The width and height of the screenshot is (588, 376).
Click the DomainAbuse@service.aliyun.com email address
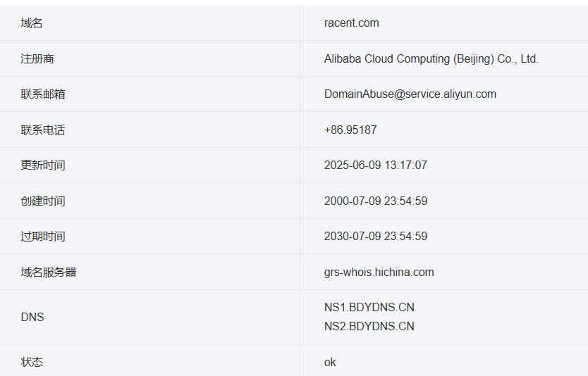(410, 94)
